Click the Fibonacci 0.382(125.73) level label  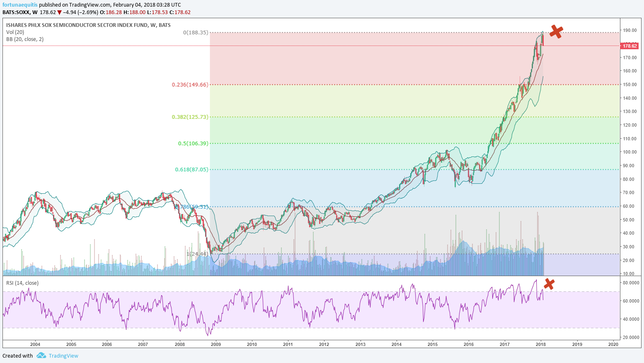click(x=190, y=117)
